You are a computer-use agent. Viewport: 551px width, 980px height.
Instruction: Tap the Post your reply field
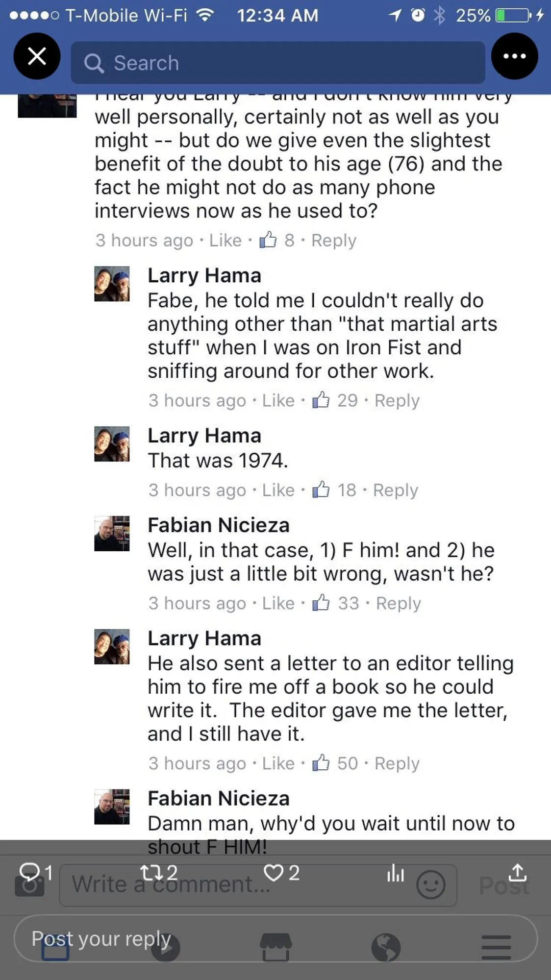pyautogui.click(x=275, y=938)
